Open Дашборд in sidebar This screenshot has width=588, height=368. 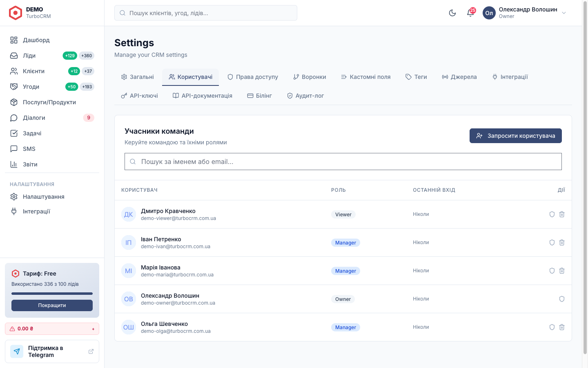tap(52, 40)
